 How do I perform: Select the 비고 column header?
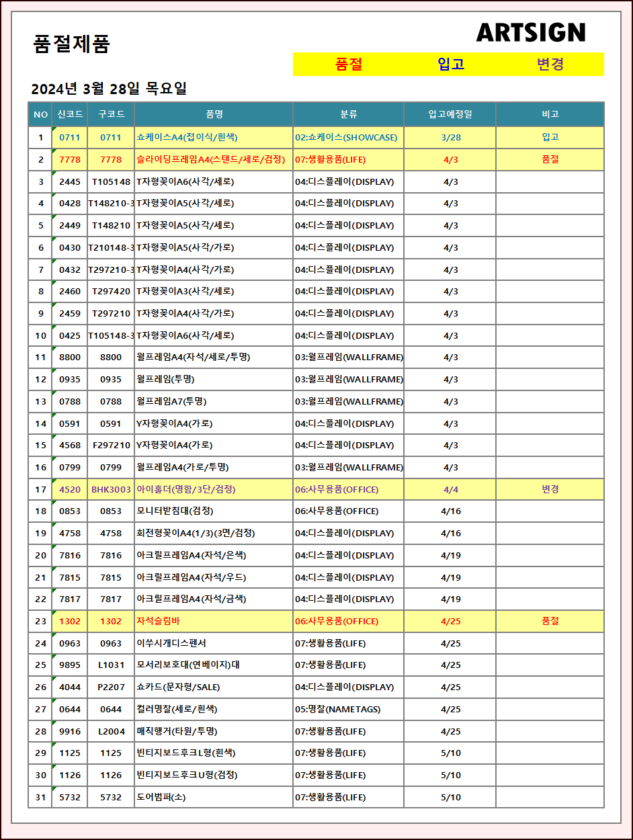coord(550,114)
